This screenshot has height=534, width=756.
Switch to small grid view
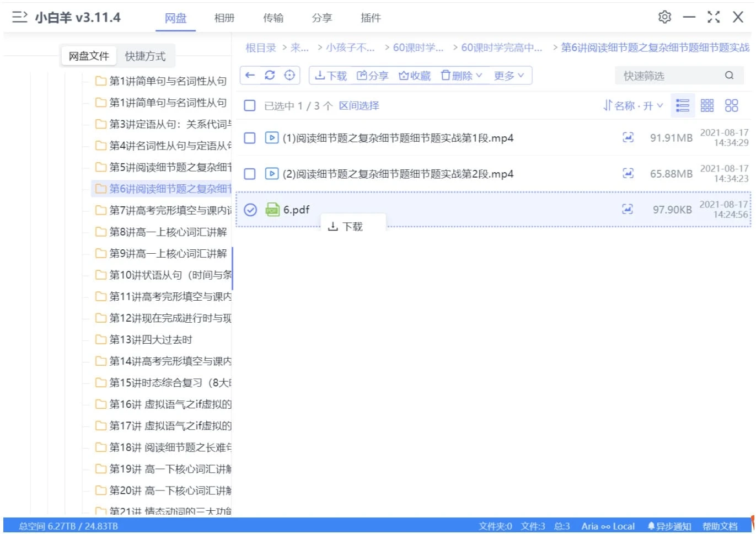[707, 105]
